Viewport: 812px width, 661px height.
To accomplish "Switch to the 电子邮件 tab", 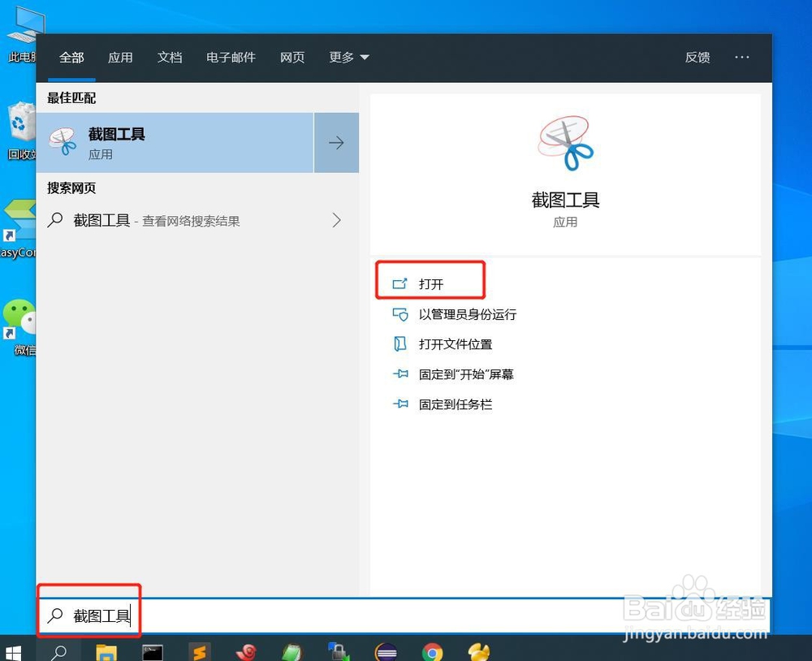I will [231, 57].
